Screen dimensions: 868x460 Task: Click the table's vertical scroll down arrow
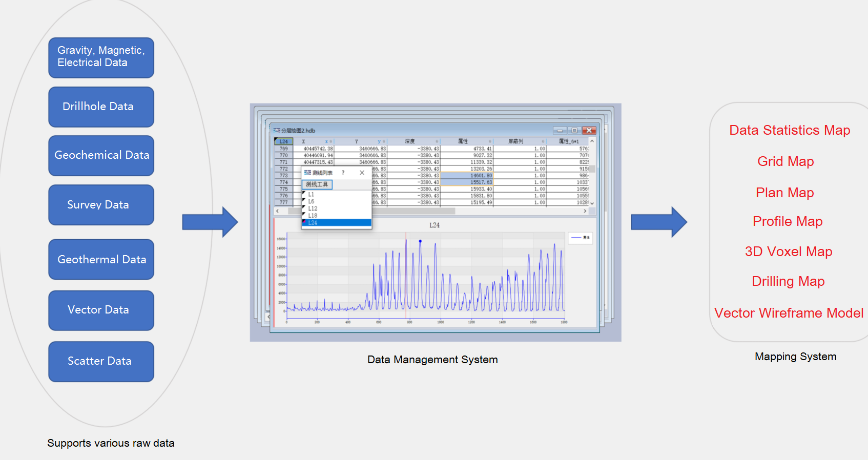pos(592,203)
